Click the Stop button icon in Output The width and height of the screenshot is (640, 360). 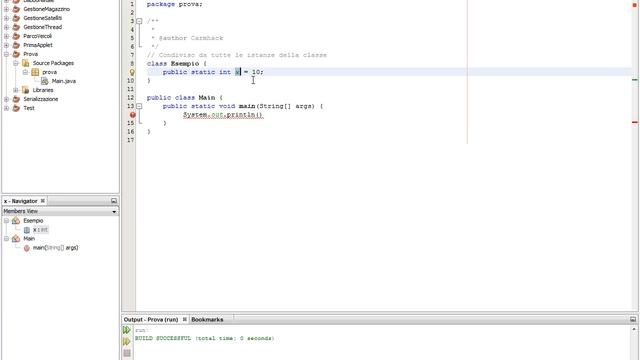coord(127,353)
